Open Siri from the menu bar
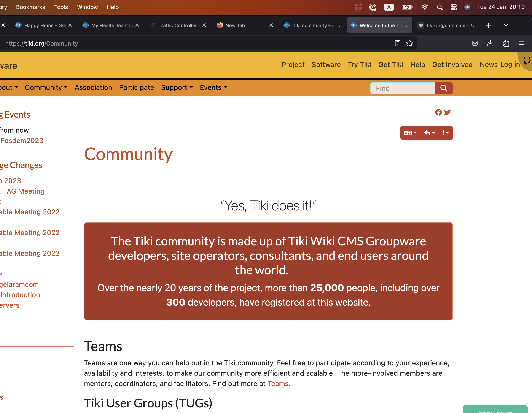532x413 pixels. tap(467, 7)
